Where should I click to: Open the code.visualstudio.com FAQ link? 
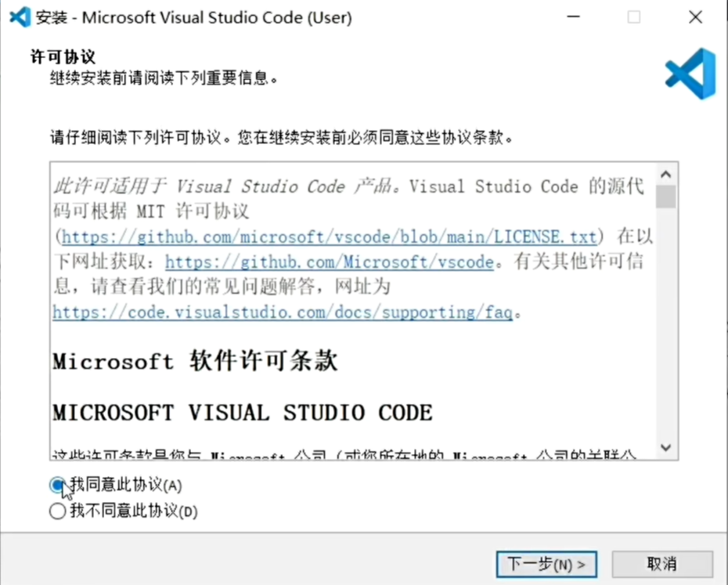(283, 312)
